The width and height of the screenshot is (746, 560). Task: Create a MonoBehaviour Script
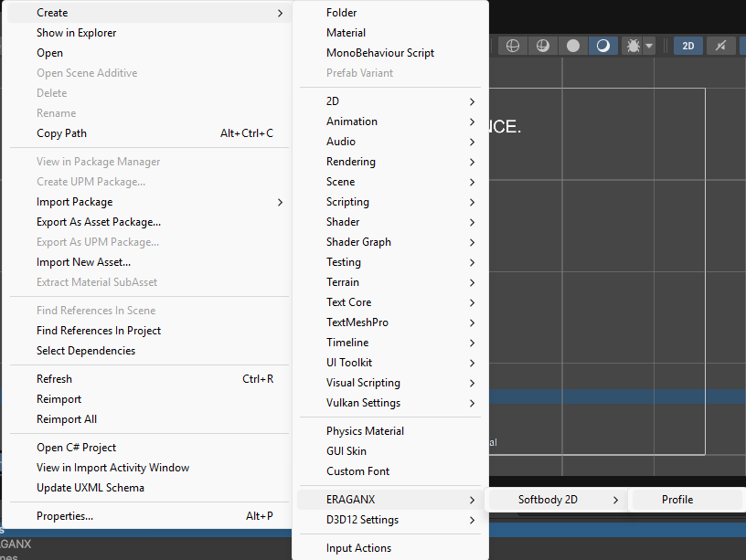point(390,53)
